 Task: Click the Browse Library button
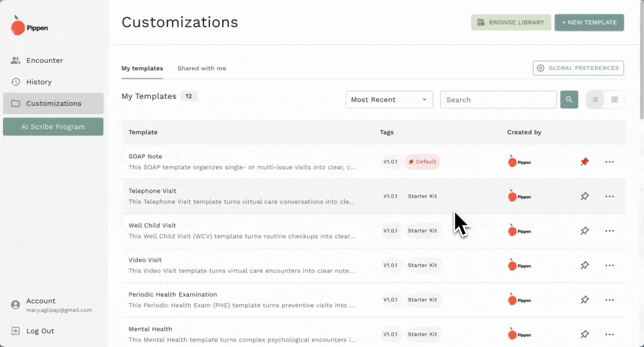pyautogui.click(x=510, y=23)
